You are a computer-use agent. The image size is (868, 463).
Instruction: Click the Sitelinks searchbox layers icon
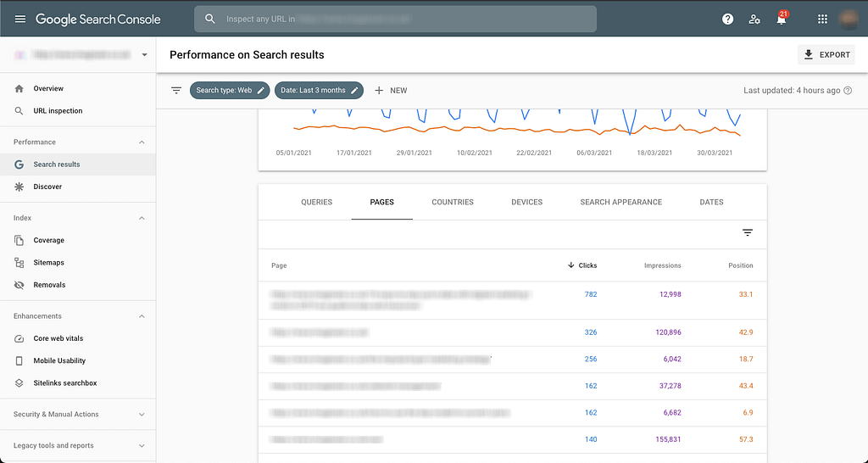point(19,382)
